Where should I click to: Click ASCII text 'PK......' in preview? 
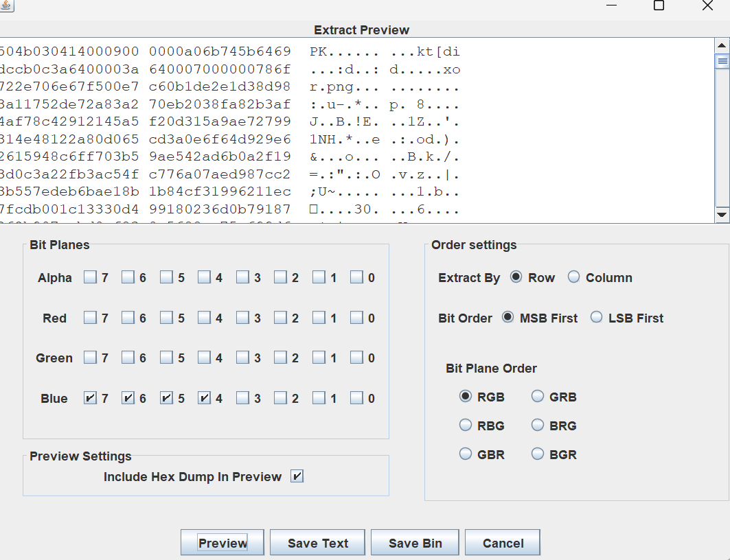pos(344,51)
